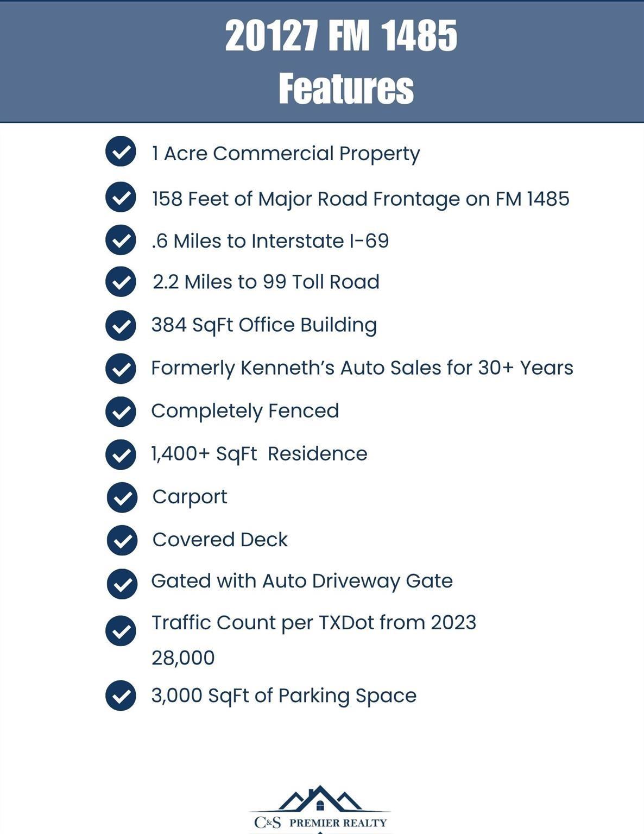Image resolution: width=644 pixels, height=834 pixels.
Task: Click the checkmark beside 3,000 SqFt Parking Space
Action: click(121, 696)
